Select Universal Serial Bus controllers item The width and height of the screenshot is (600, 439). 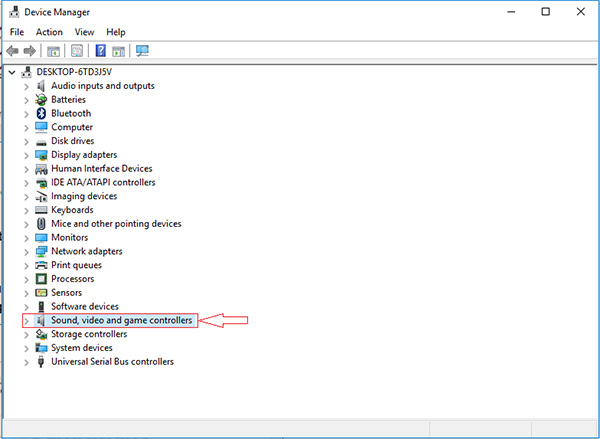click(112, 361)
